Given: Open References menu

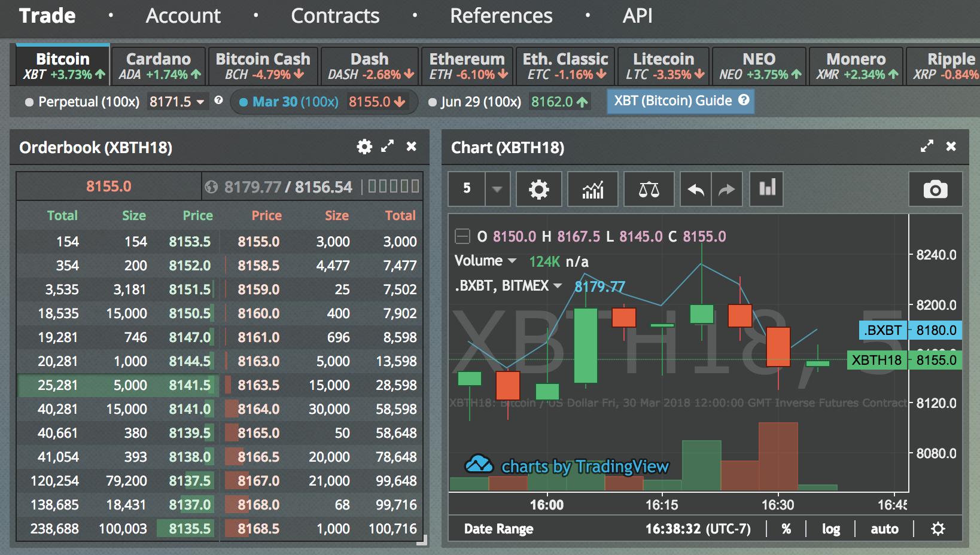Looking at the screenshot, I should click(501, 16).
